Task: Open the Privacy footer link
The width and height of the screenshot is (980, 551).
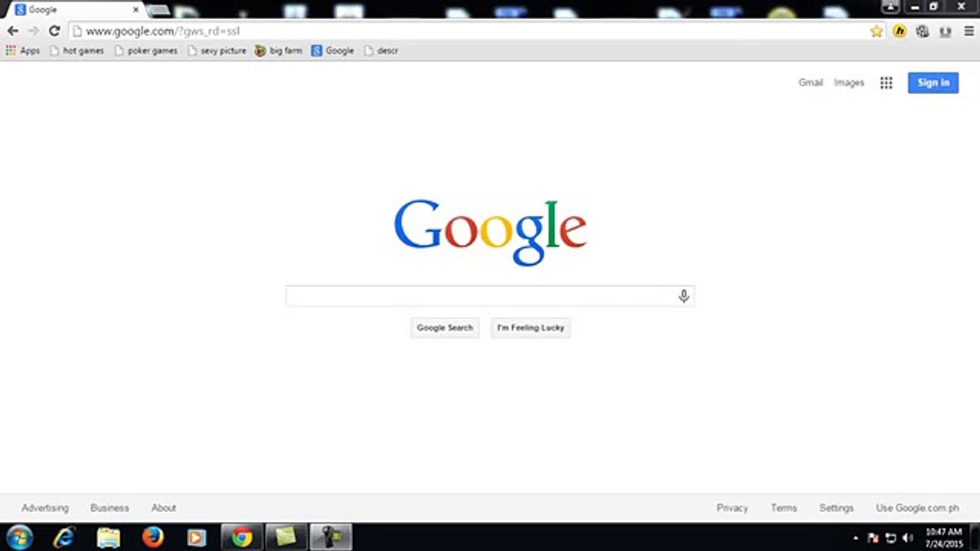Action: [x=732, y=507]
